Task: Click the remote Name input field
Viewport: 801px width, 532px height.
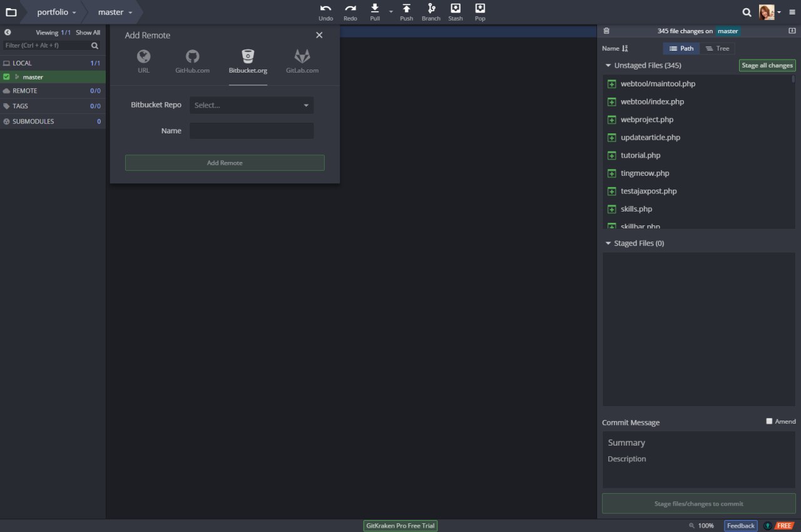Action: 252,131
